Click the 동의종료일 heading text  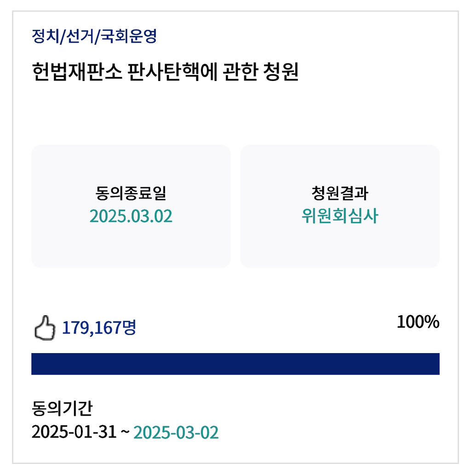coord(131,193)
